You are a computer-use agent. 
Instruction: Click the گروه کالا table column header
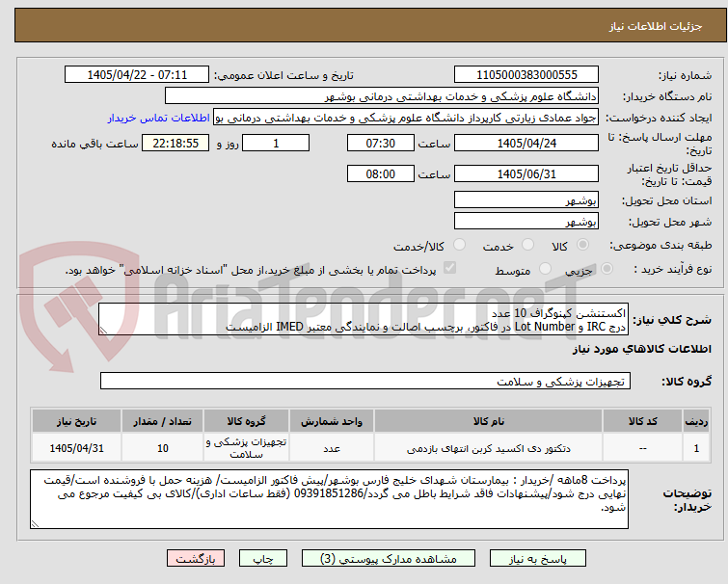246,421
